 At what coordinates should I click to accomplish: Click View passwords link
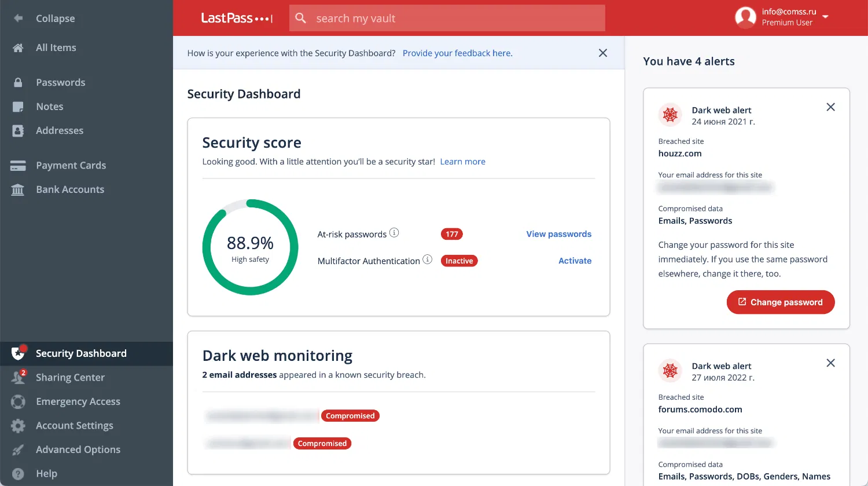tap(559, 234)
